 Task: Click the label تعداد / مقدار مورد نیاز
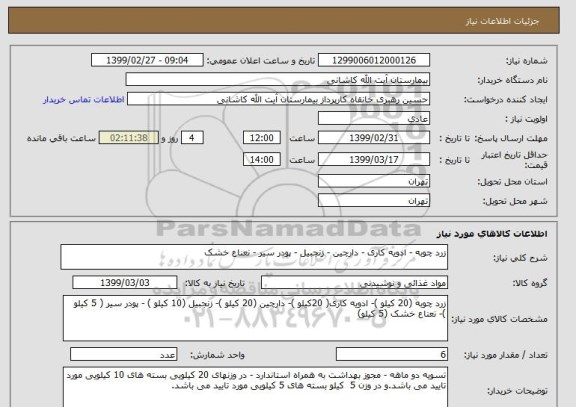(505, 355)
